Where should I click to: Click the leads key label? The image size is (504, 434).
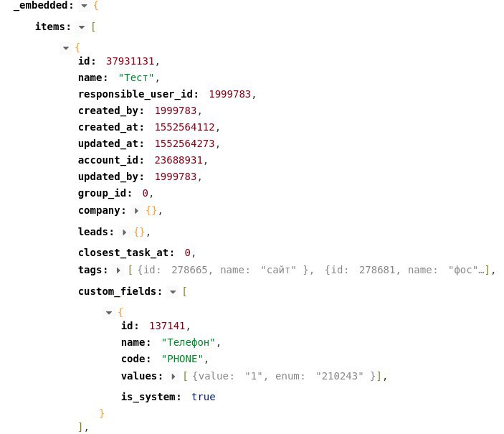coord(96,232)
